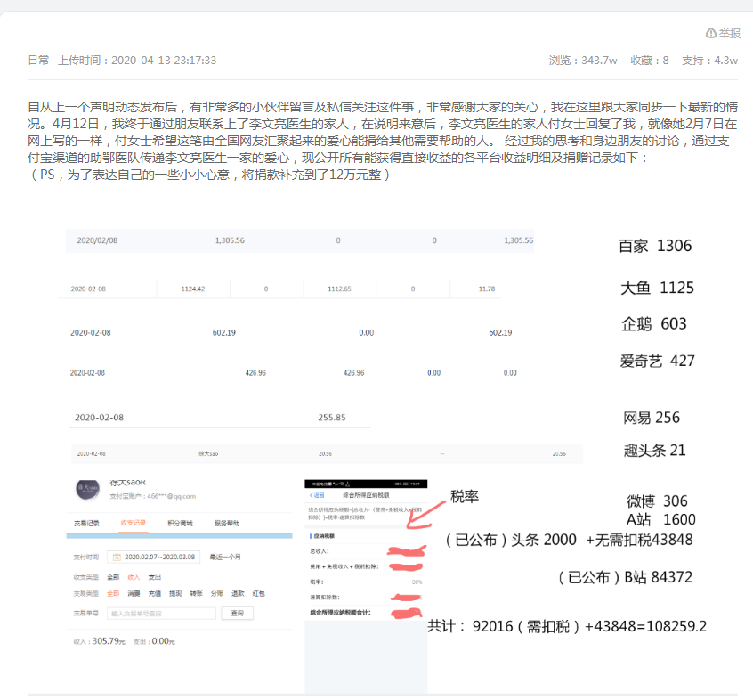Switch to the 交易记录 tab

[x=86, y=523]
